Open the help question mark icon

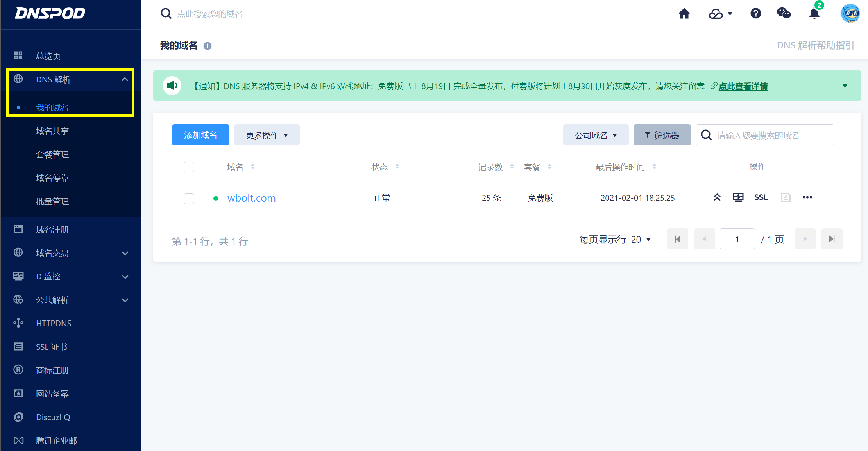(x=755, y=14)
